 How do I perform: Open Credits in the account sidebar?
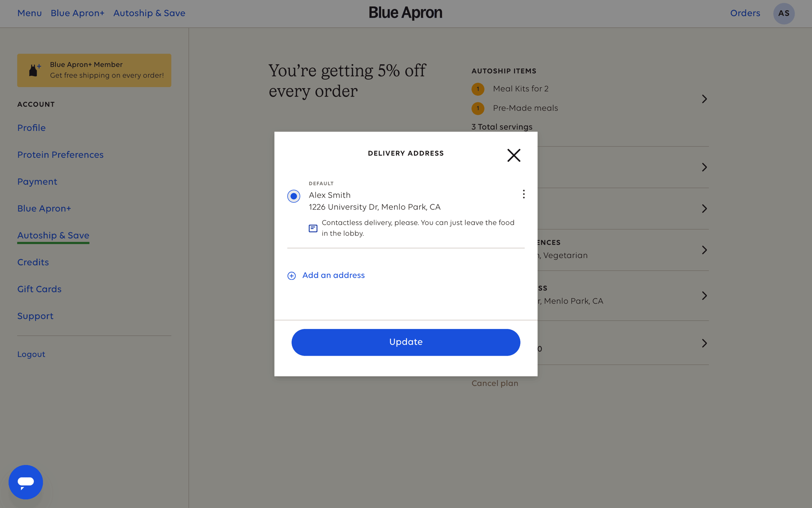tap(33, 262)
